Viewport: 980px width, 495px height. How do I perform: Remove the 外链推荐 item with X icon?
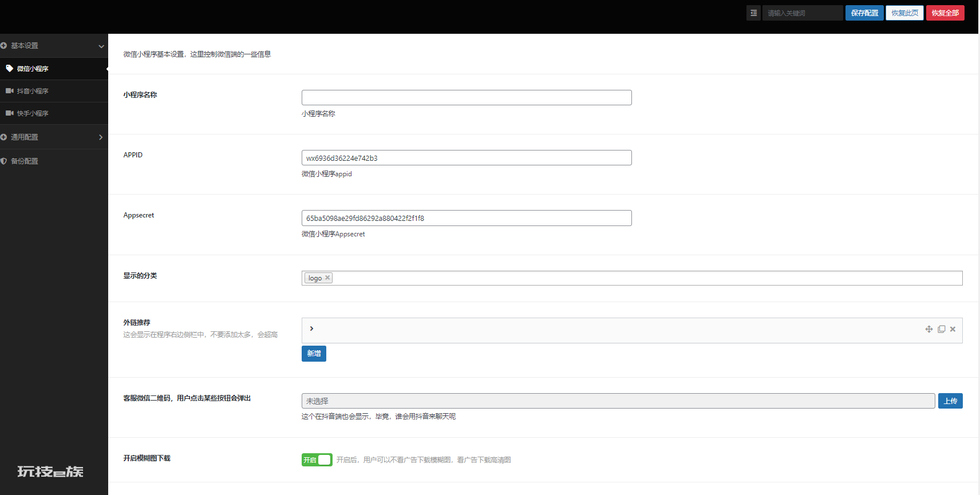pos(953,329)
